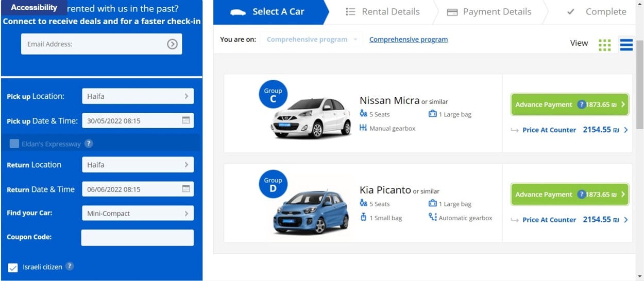Image resolution: width=644 pixels, height=281 pixels.
Task: Go to Payment Details step
Action: pos(488,12)
